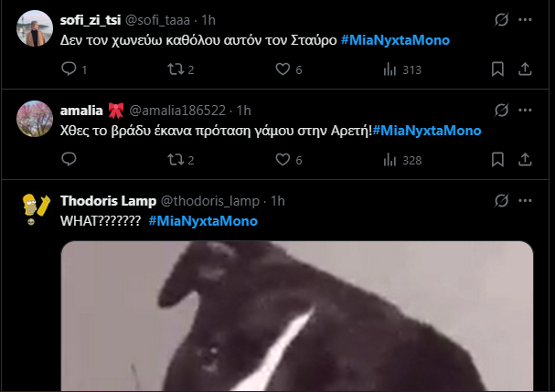Open @amalia186522 profile handle

tap(177, 111)
